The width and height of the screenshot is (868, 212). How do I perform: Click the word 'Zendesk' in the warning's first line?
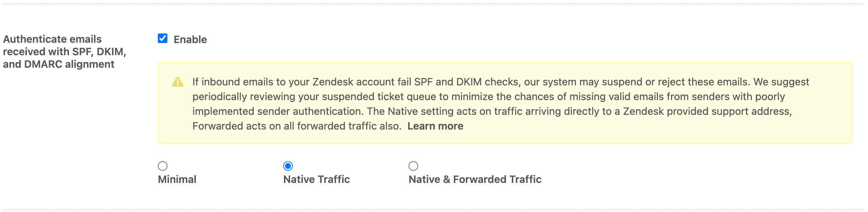click(333, 82)
